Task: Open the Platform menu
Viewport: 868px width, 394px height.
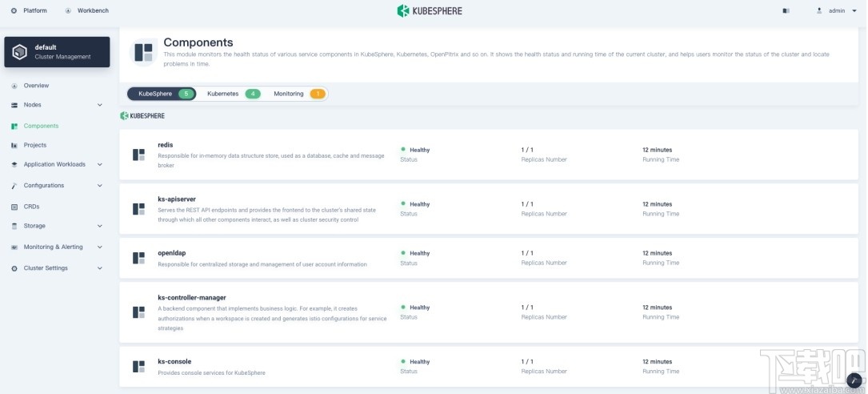Action: pyautogui.click(x=30, y=11)
